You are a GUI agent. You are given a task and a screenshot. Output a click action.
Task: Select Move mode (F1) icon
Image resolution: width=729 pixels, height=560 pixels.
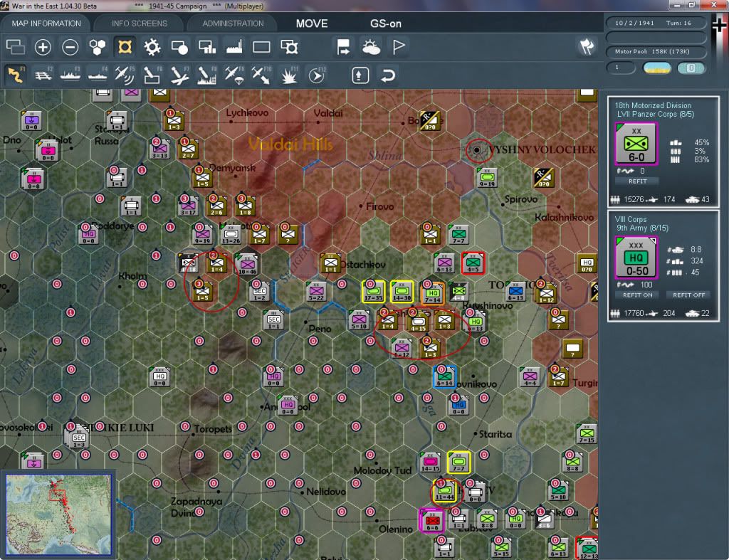[16, 75]
